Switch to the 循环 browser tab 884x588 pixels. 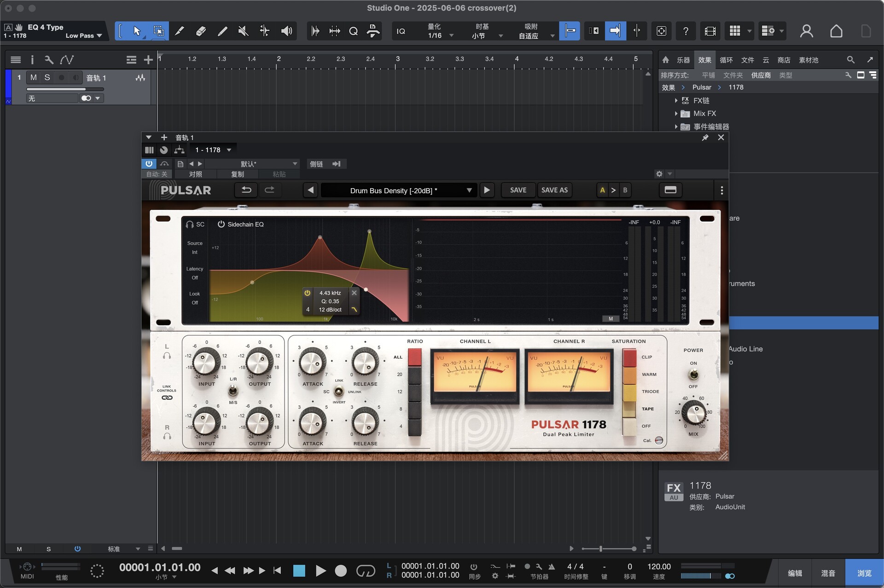point(726,60)
